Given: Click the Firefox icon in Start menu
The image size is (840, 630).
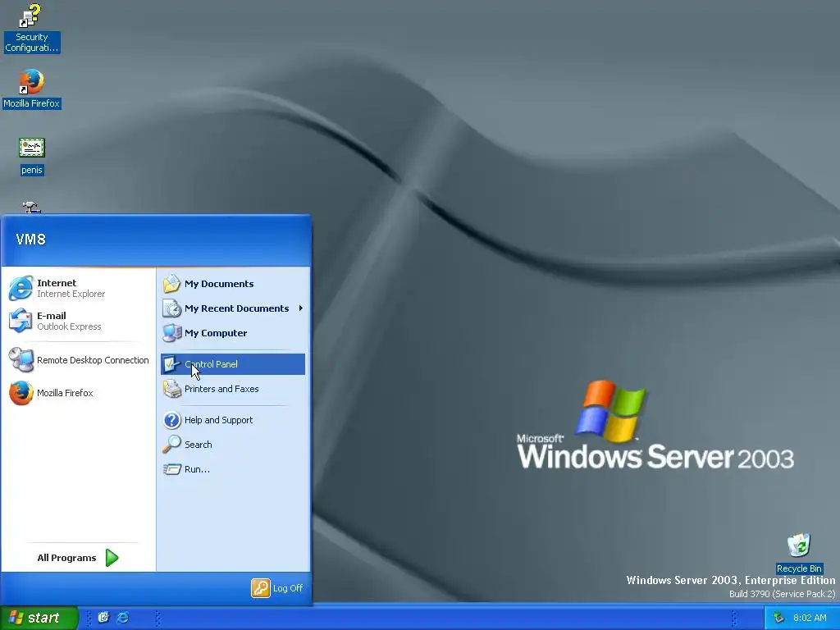Looking at the screenshot, I should pyautogui.click(x=21, y=393).
